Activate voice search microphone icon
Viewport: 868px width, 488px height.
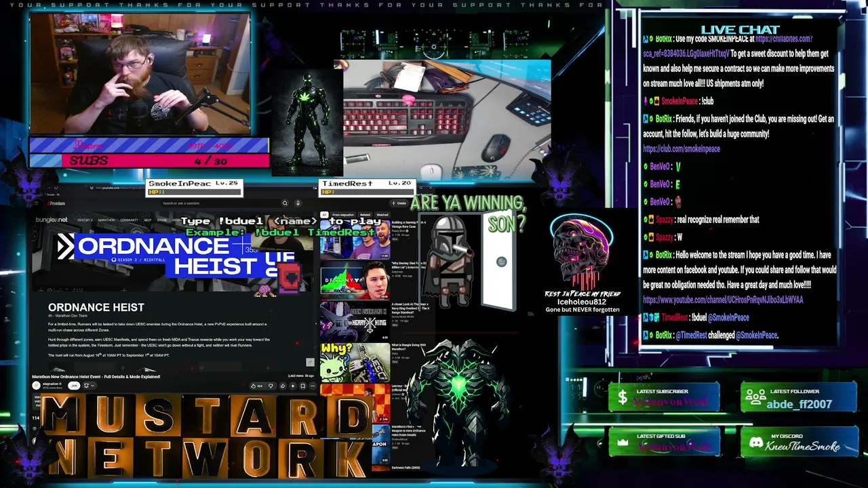point(298,203)
